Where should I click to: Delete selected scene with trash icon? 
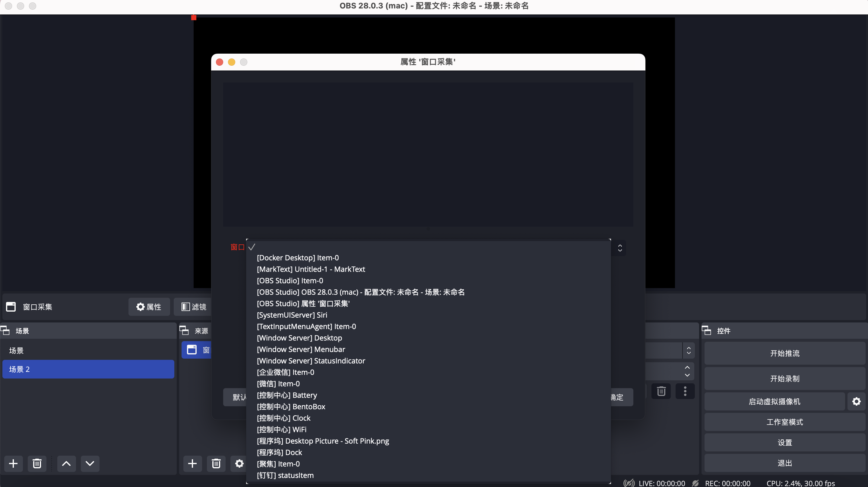coord(37,464)
